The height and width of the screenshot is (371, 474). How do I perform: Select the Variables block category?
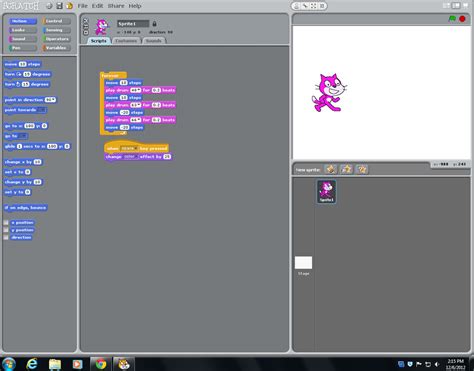pyautogui.click(x=56, y=48)
